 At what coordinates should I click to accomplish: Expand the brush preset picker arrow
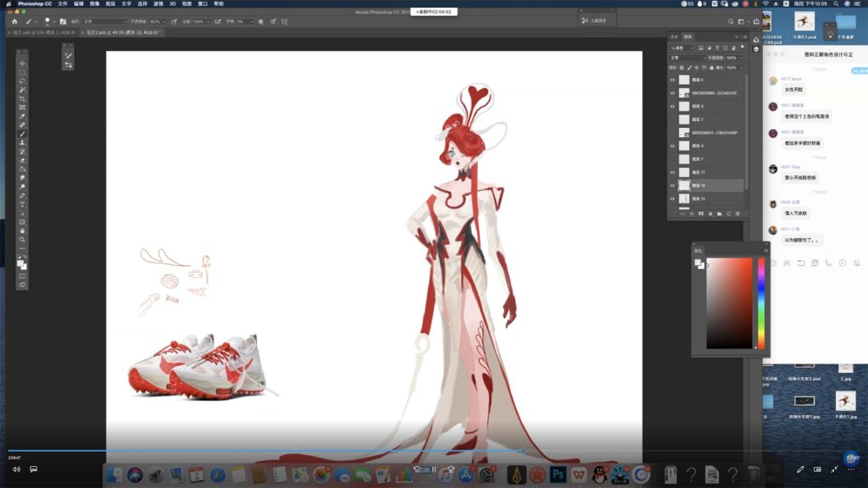click(x=54, y=21)
